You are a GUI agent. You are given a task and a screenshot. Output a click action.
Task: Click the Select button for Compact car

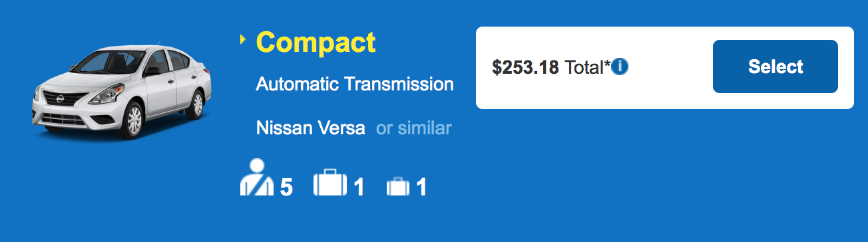click(x=775, y=66)
